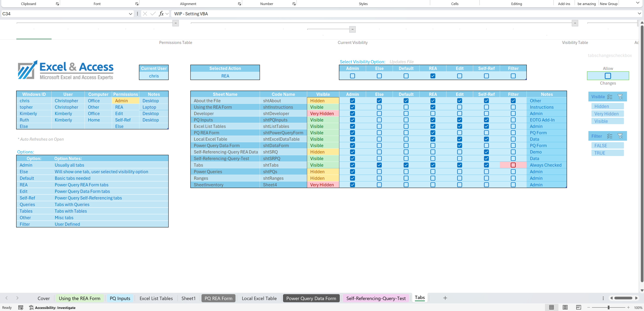Open the Number format dialog launcher
The width and height of the screenshot is (644, 311).
pyautogui.click(x=294, y=4)
